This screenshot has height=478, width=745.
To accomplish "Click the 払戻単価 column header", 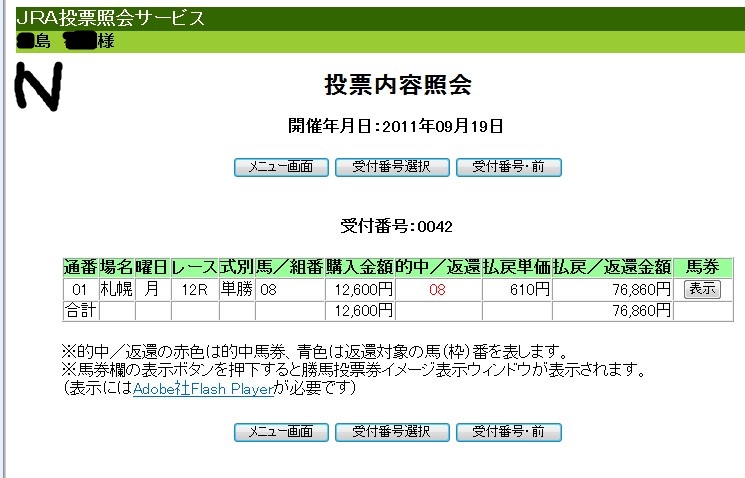I will click(x=517, y=268).
